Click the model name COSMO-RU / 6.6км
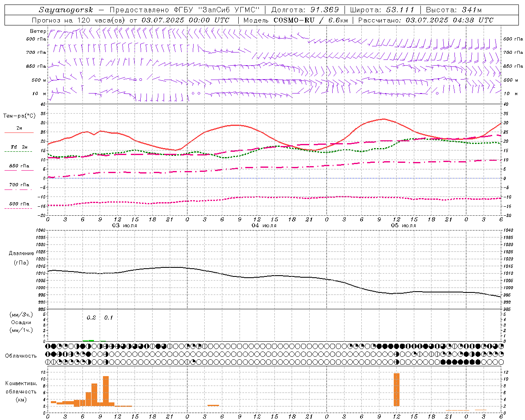Viewport: 525px width, 420px height. pos(310,20)
